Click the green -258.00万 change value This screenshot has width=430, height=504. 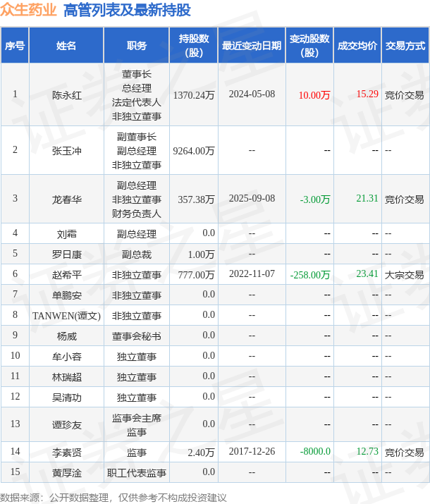coord(310,275)
